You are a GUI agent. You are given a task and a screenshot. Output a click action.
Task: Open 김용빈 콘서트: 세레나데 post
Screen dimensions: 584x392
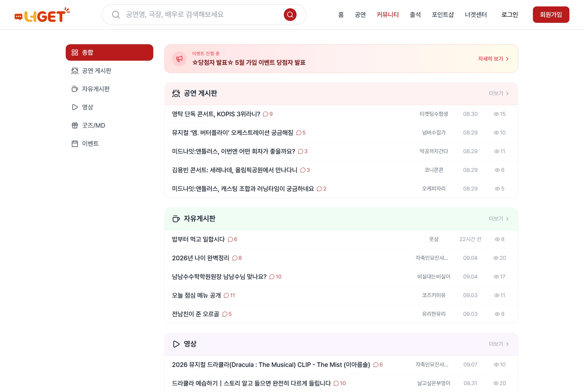(x=235, y=170)
